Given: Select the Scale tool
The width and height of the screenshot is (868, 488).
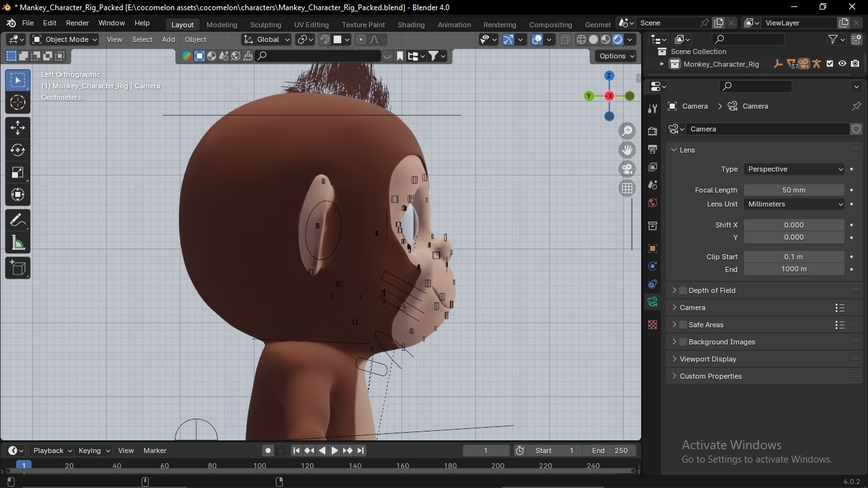Looking at the screenshot, I should pyautogui.click(x=18, y=172).
